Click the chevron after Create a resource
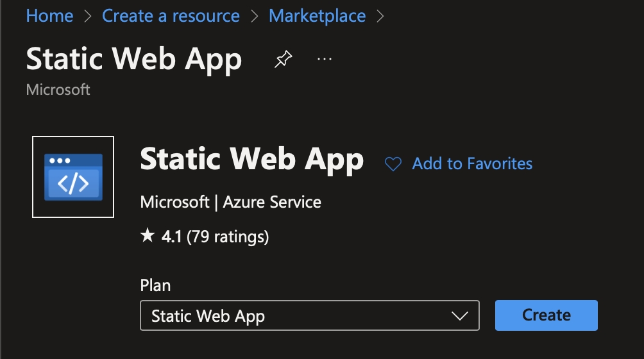644x359 pixels. (x=254, y=16)
